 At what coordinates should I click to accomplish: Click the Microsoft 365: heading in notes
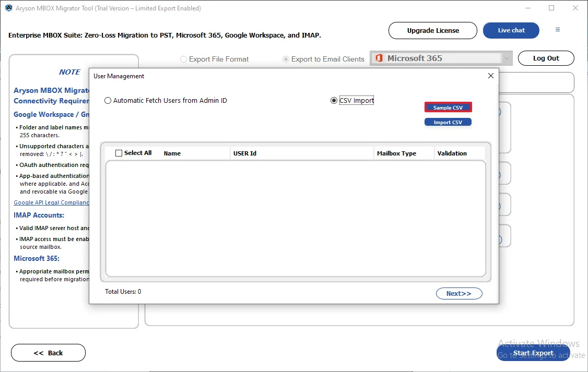tap(37, 258)
